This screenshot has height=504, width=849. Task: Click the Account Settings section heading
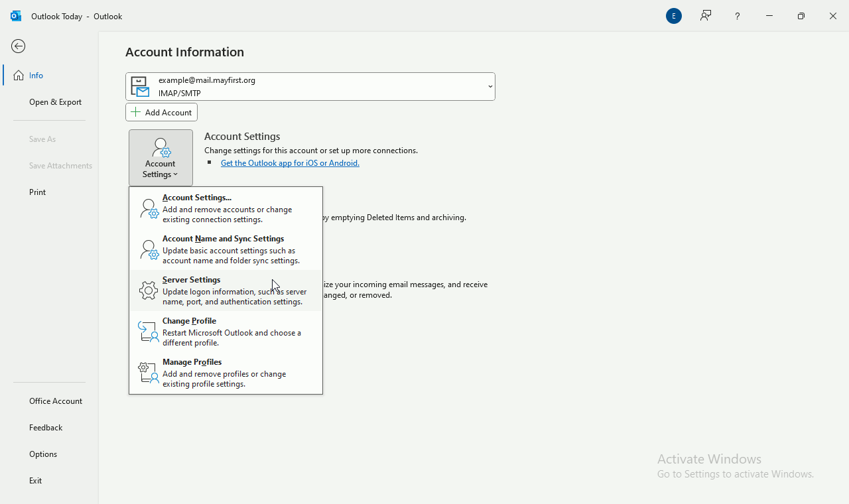point(242,137)
